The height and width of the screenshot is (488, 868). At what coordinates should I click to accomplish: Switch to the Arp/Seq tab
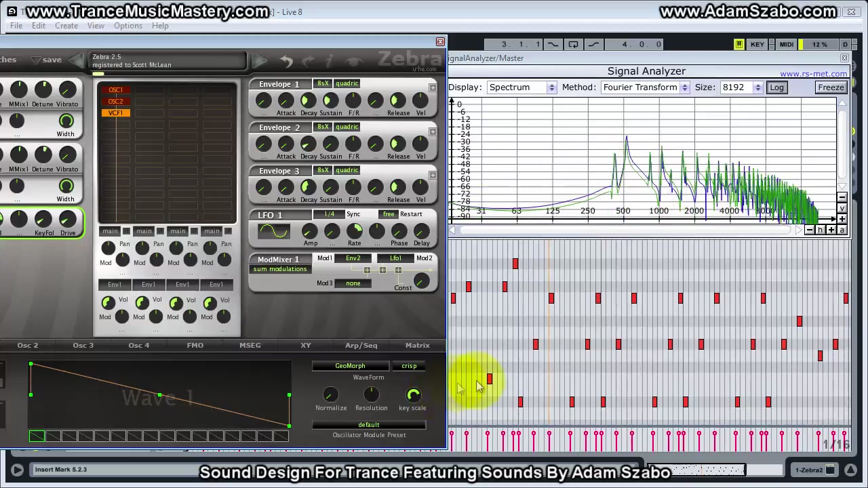(361, 346)
